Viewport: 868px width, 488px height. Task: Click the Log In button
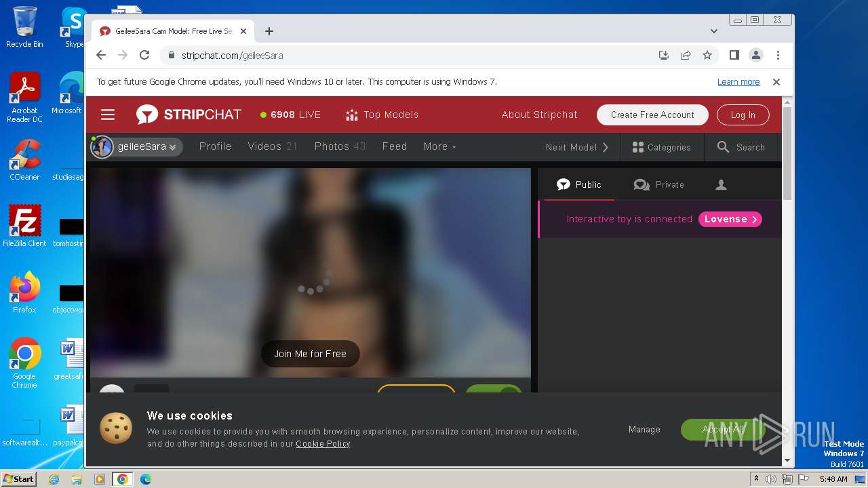tap(743, 115)
